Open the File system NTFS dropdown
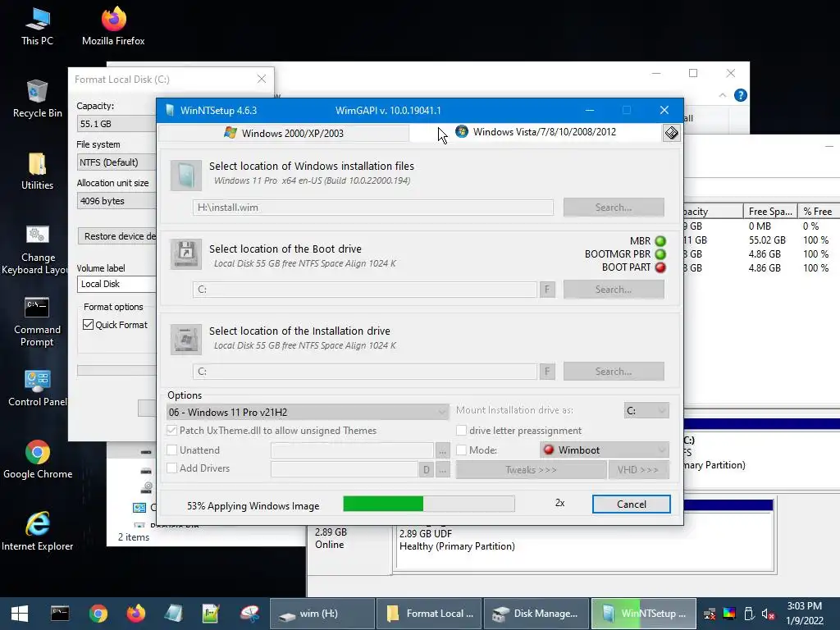 (x=116, y=162)
